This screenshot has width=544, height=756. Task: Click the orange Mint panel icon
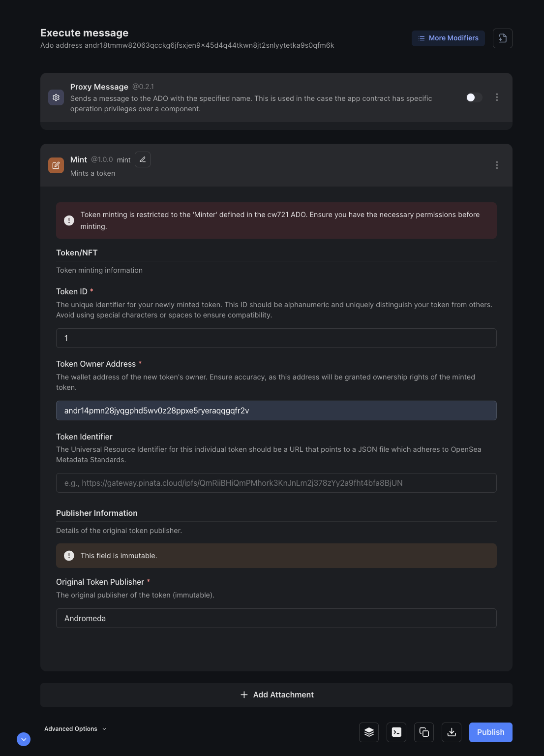pos(56,165)
